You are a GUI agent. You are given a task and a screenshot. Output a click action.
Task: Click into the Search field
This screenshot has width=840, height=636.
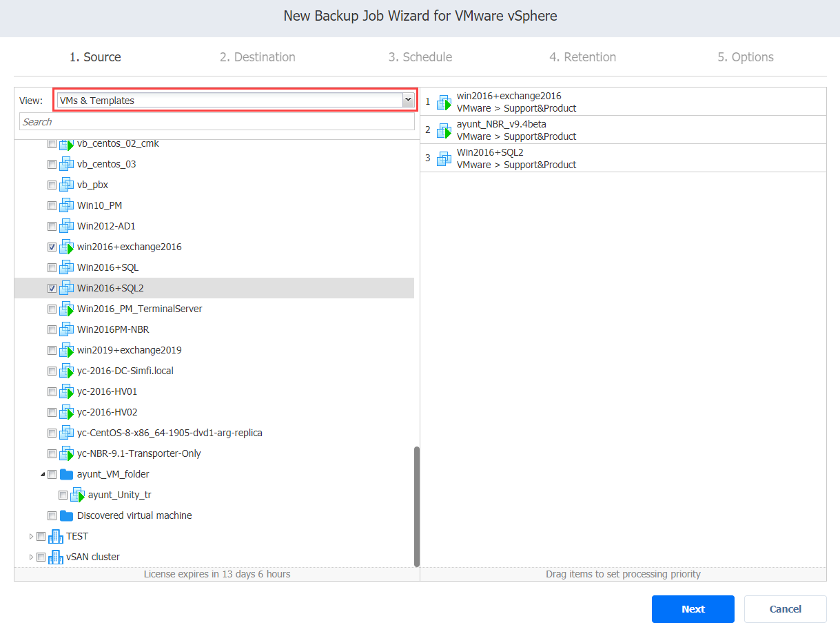[x=217, y=122]
